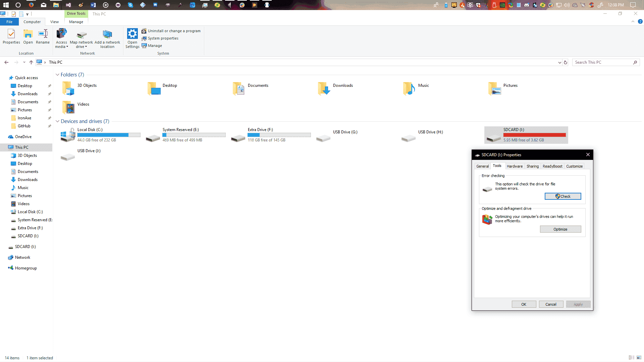Viewport: 644px width, 362px height.
Task: Click Uninstall or change a program
Action: 171,31
